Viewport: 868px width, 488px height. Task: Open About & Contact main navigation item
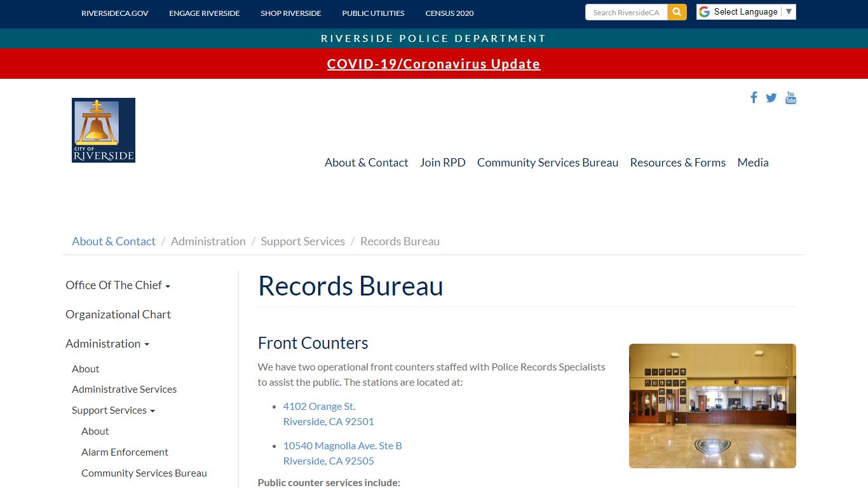pos(366,163)
